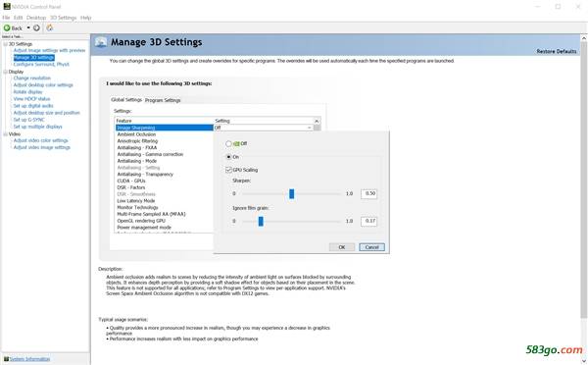Click the OK button

click(342, 247)
